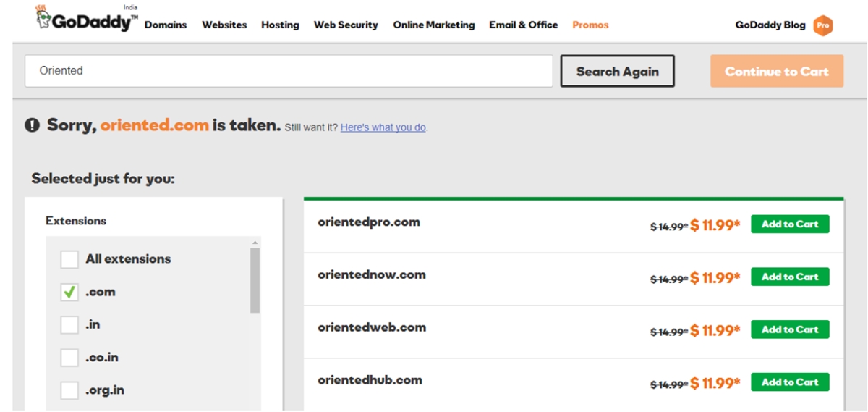Open the Web Security menu
The width and height of the screenshot is (868, 412).
click(x=346, y=25)
